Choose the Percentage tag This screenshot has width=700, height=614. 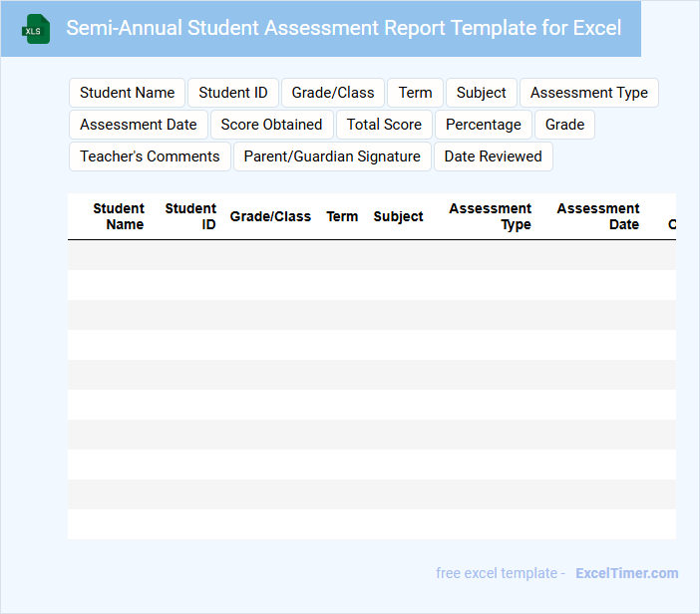[483, 125]
